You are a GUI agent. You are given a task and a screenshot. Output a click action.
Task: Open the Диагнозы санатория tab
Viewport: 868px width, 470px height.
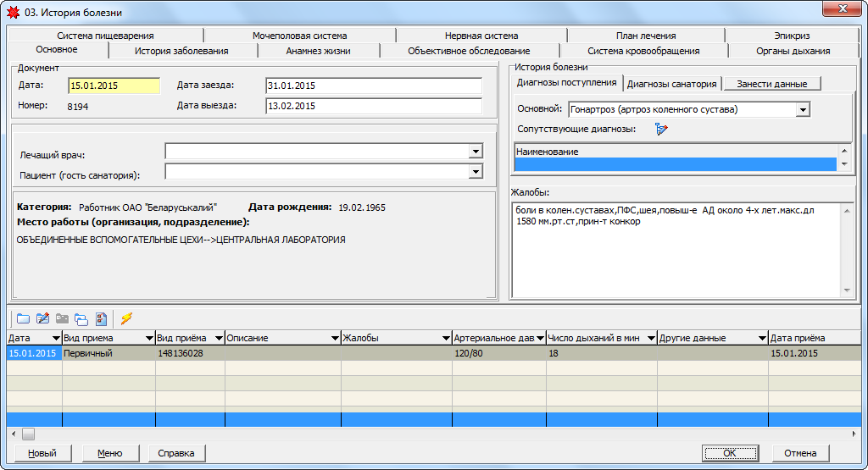point(673,83)
